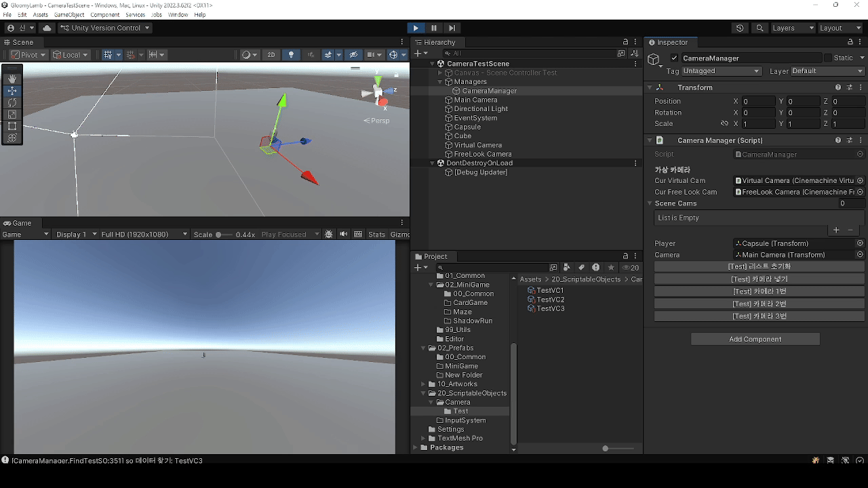The height and width of the screenshot is (488, 868).
Task: Click [Test] 카메라 3번 button
Action: (x=759, y=317)
